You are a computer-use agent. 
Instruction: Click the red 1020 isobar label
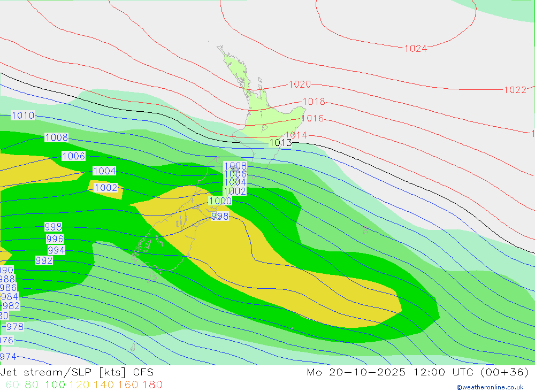[x=300, y=84]
